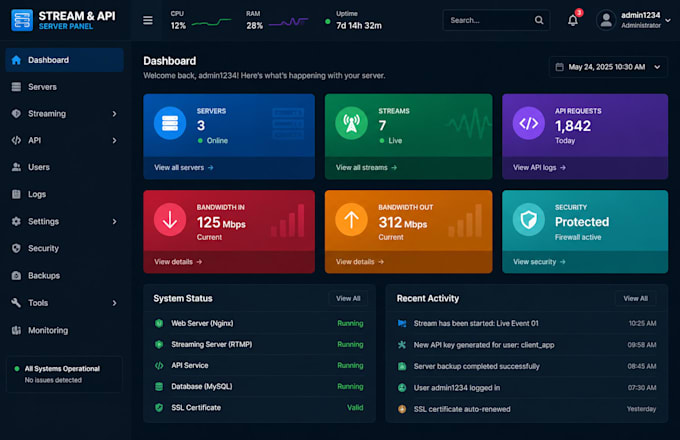Viewport: 680px width, 440px height.
Task: Expand the Tools submenu chevron
Action: tap(114, 303)
